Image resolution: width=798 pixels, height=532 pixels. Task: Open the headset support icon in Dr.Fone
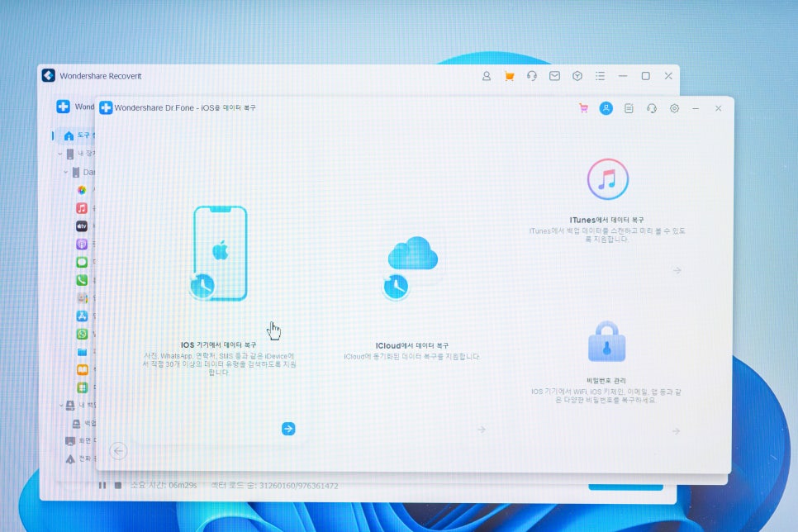[652, 108]
